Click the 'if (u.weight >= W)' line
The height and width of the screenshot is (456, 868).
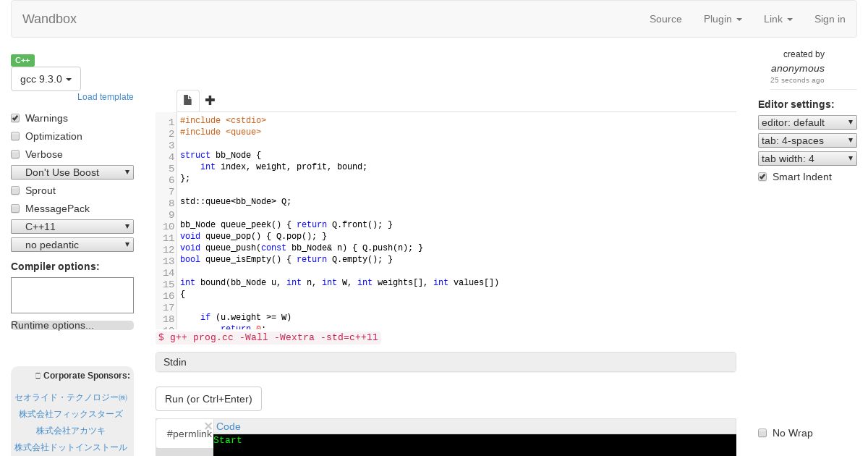(246, 317)
